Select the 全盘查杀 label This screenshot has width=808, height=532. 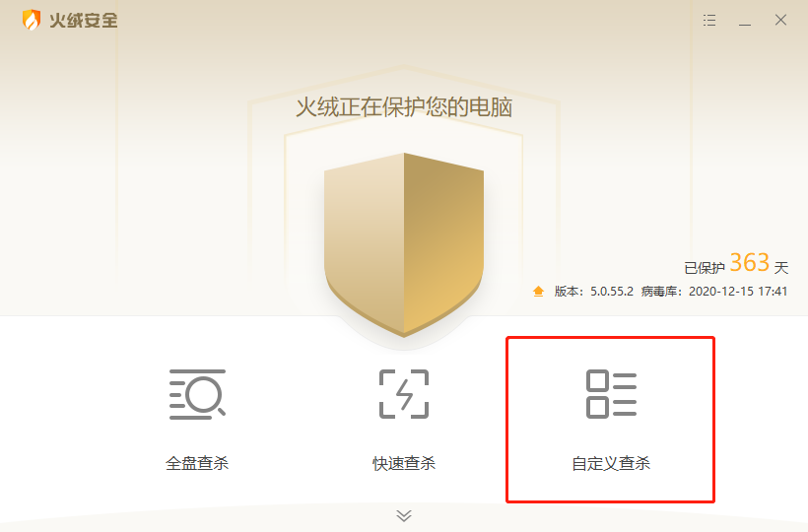click(197, 463)
